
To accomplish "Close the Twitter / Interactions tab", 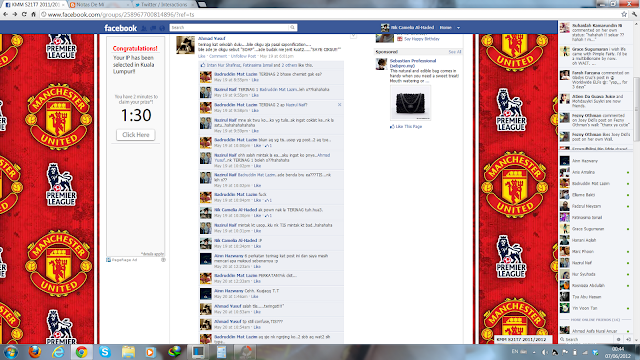I will pyautogui.click(x=193, y=4).
